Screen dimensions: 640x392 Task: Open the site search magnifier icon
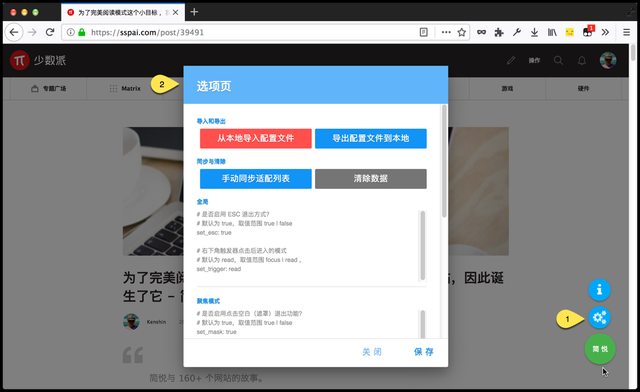pyautogui.click(x=558, y=60)
